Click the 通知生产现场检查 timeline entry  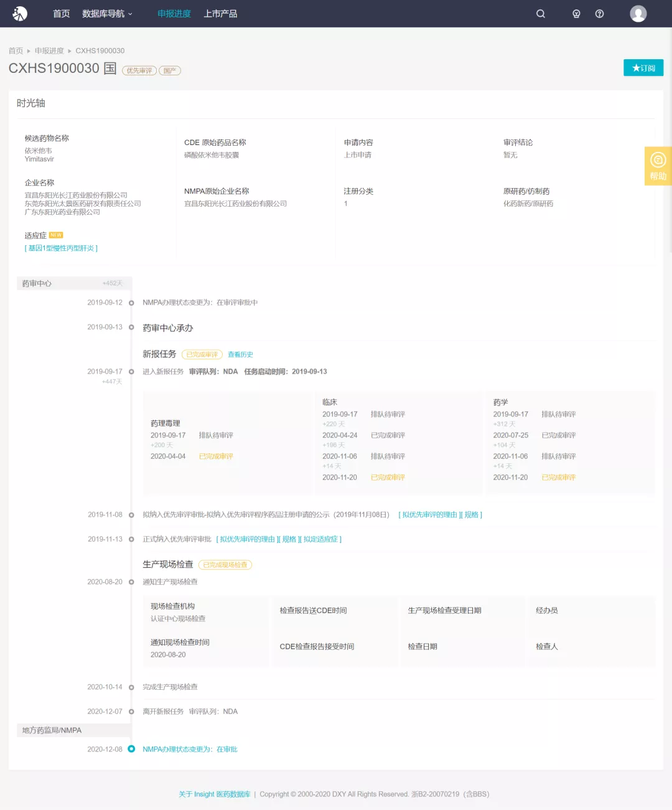(170, 582)
